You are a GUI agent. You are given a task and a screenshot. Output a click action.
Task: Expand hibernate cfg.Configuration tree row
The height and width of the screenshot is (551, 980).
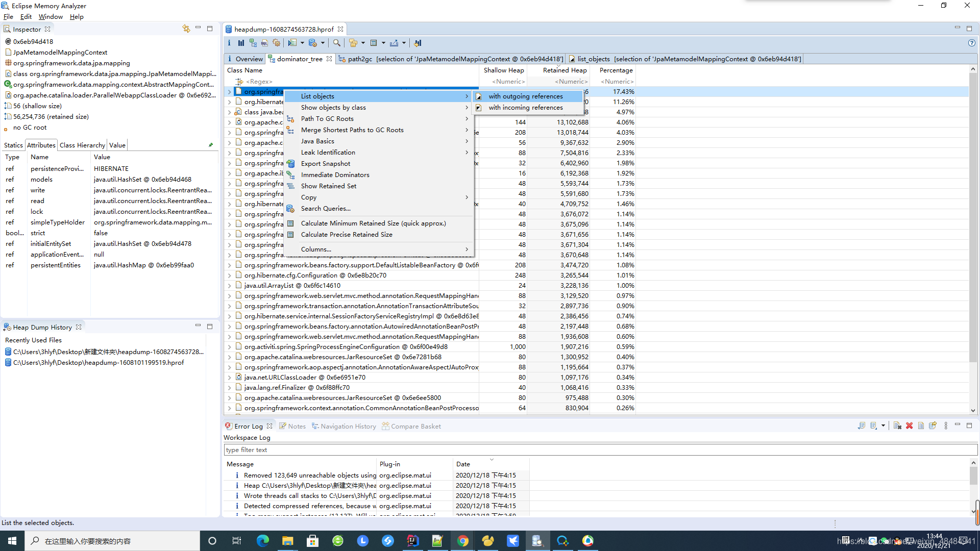[230, 275]
